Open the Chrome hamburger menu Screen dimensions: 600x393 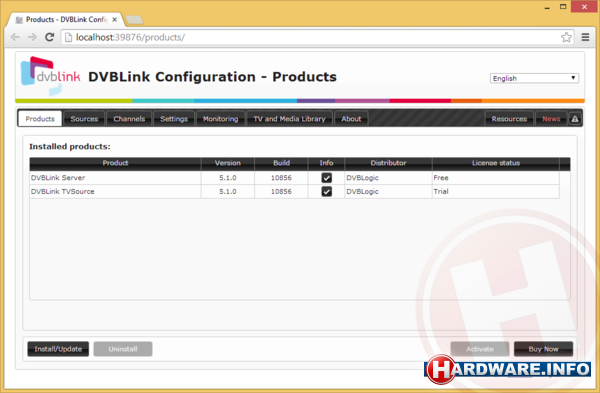click(585, 37)
